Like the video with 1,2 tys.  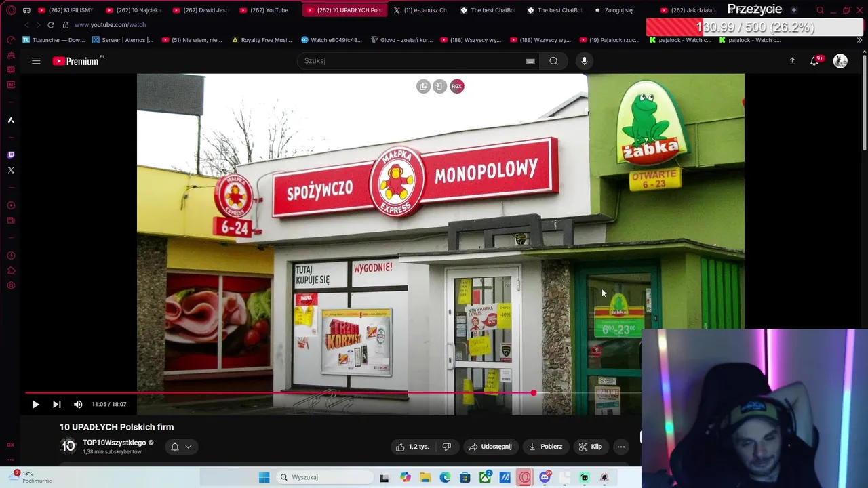[412, 447]
